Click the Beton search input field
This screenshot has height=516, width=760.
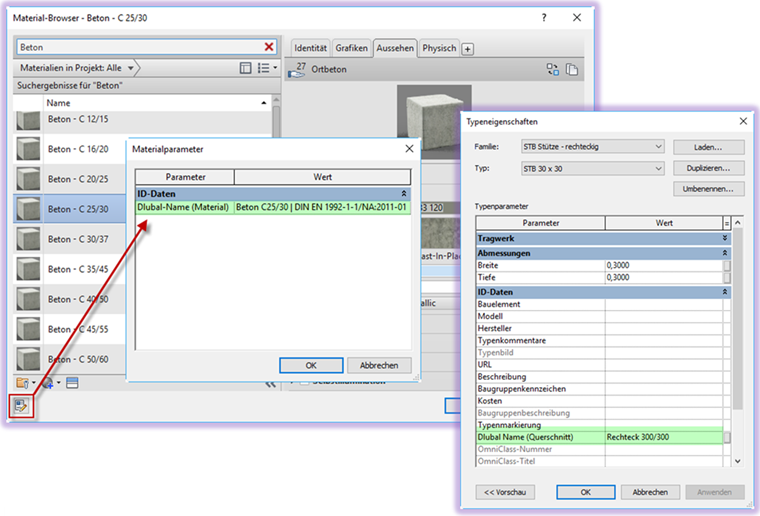pos(140,47)
